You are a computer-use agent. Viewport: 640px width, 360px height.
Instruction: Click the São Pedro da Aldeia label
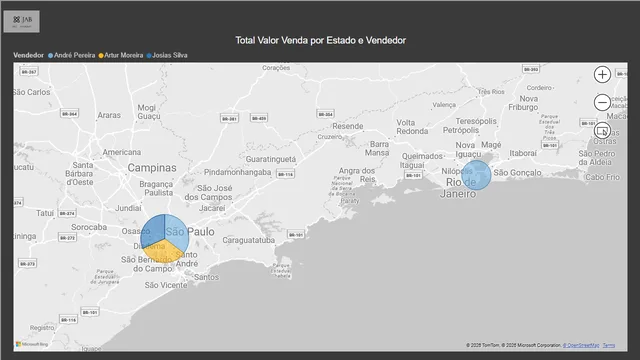[x=597, y=158]
